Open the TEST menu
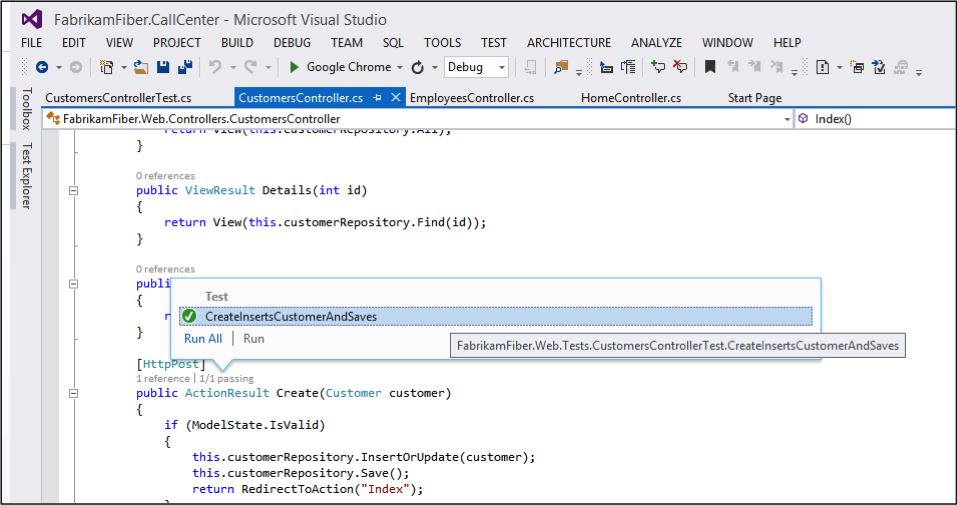This screenshot has height=505, width=958. click(494, 43)
